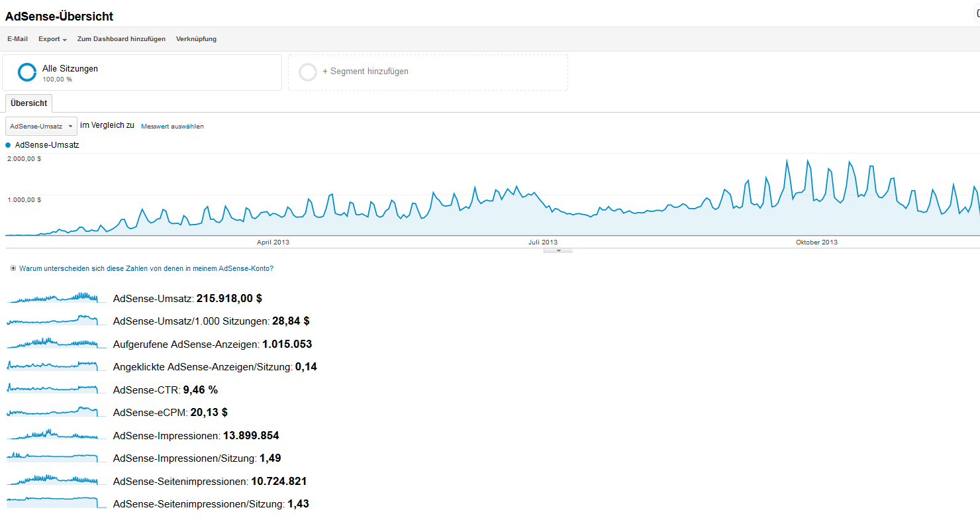980x526 pixels.
Task: Click the Alle Sitzungen segment circle icon
Action: pyautogui.click(x=27, y=72)
